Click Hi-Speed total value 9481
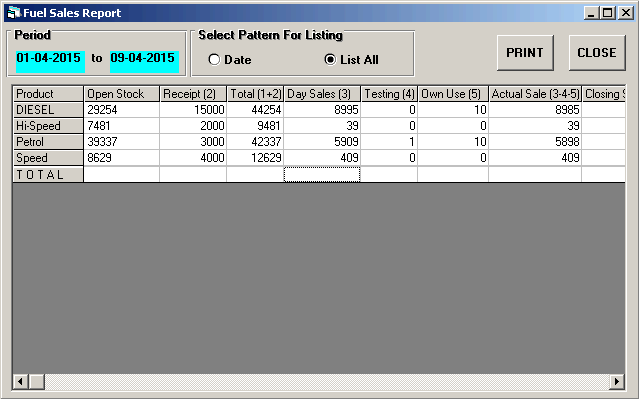 click(x=255, y=126)
